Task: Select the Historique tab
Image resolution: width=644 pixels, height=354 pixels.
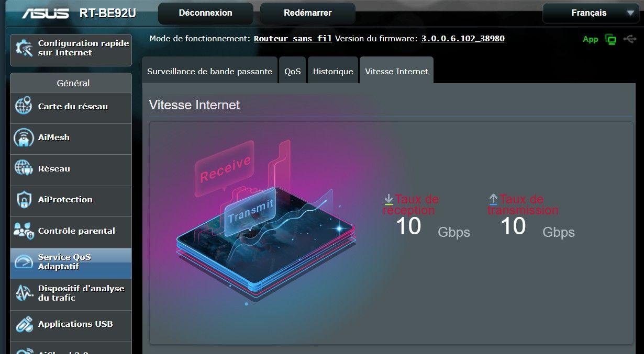Action: pyautogui.click(x=333, y=71)
